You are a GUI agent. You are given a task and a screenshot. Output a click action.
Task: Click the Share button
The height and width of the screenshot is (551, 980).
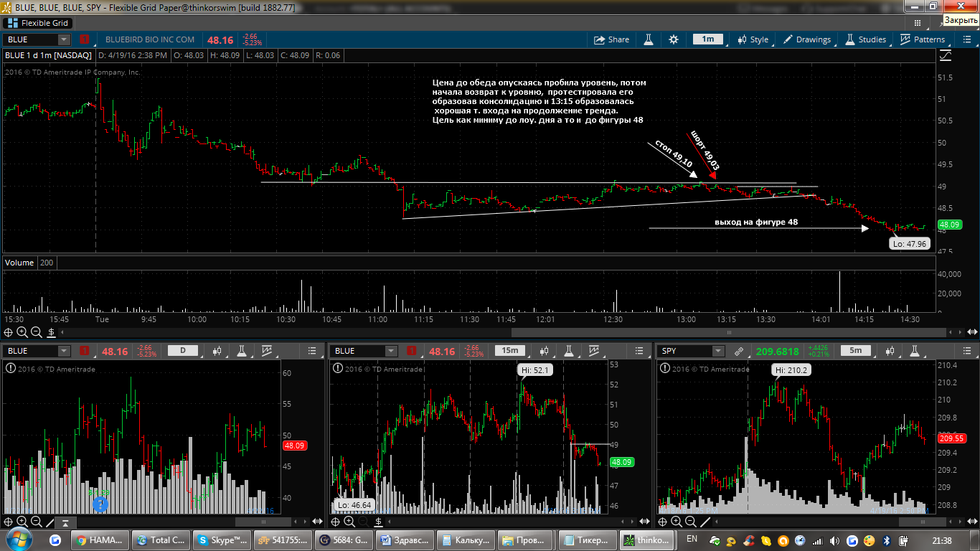coord(611,39)
